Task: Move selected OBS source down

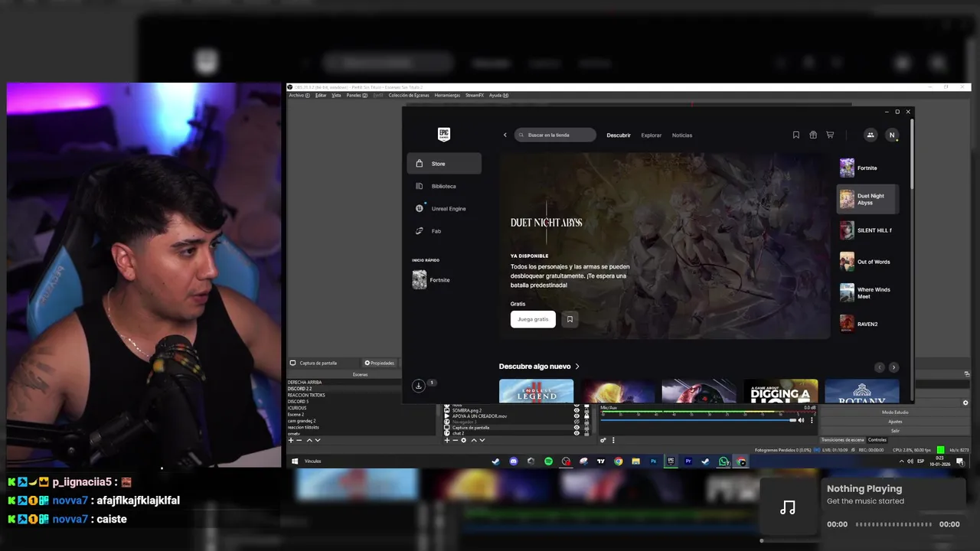Action: [482, 440]
